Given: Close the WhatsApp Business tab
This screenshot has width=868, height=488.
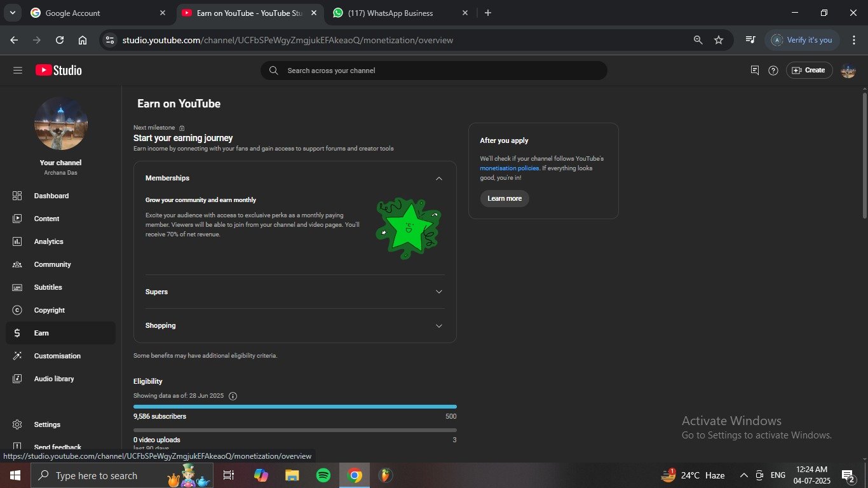Looking at the screenshot, I should [x=465, y=13].
